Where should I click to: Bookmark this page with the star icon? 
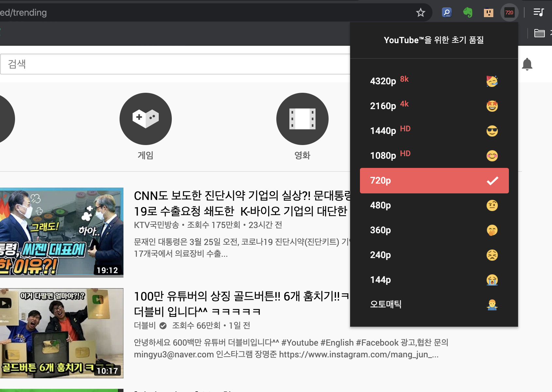coord(420,13)
